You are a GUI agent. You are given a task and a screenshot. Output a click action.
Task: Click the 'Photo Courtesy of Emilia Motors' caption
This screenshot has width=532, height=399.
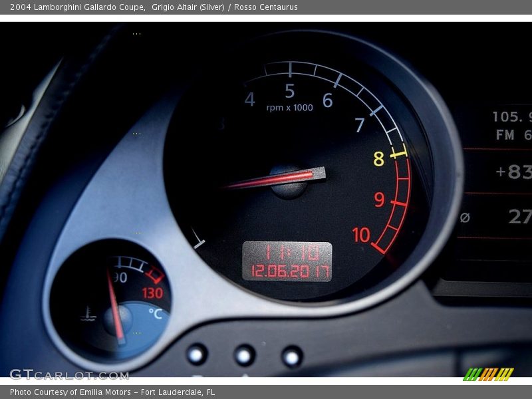[x=70, y=392]
